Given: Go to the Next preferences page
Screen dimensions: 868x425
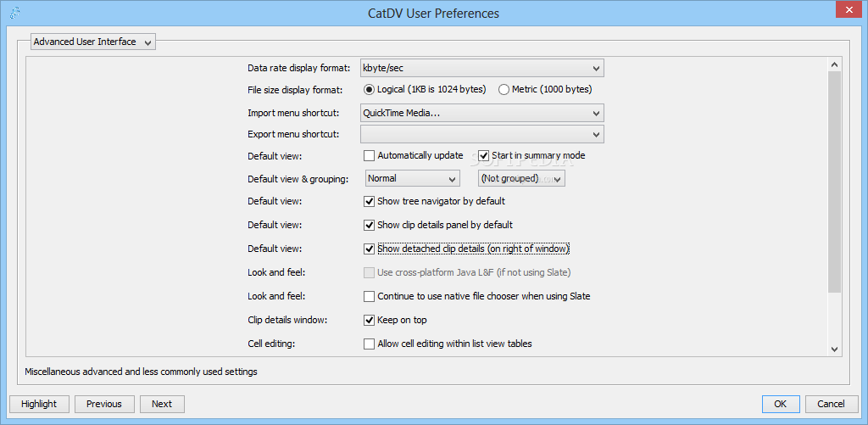Looking at the screenshot, I should (x=162, y=404).
